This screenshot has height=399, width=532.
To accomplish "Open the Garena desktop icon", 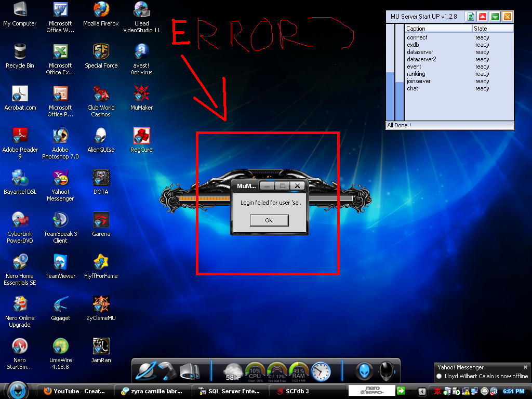I will pyautogui.click(x=101, y=223).
